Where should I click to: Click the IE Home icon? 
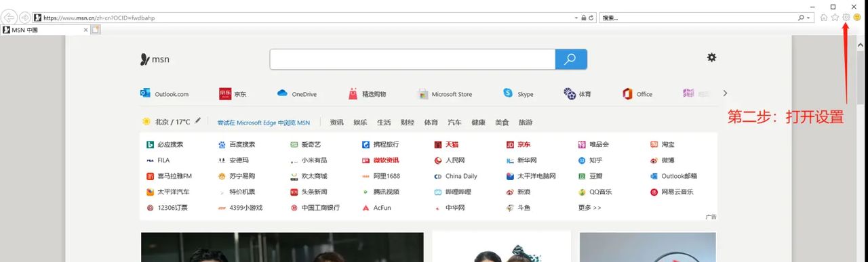point(823,18)
